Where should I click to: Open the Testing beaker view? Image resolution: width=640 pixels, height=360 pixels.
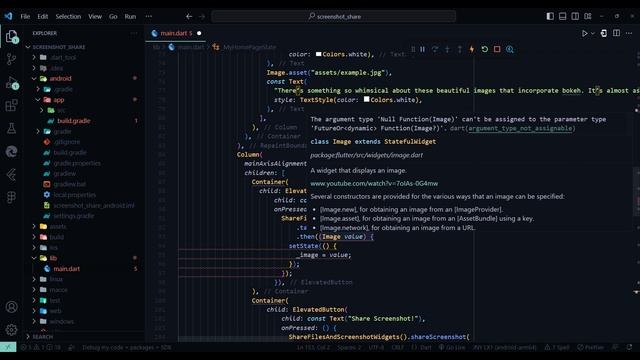click(11, 129)
